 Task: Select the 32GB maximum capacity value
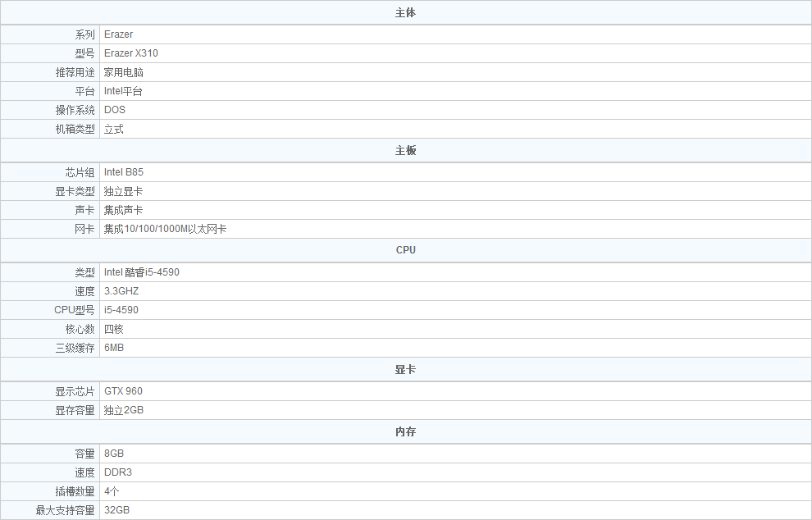[x=117, y=509]
